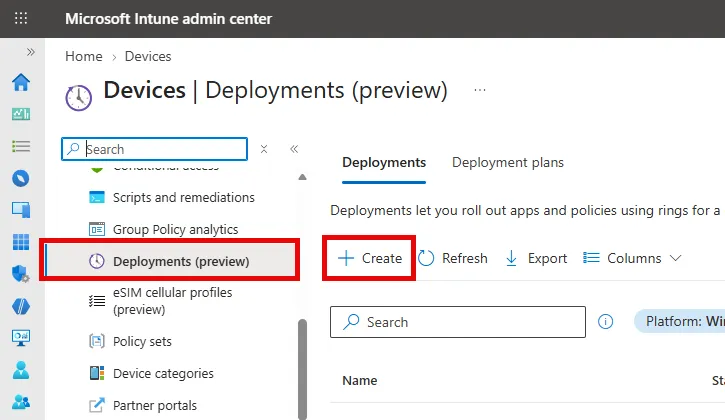The image size is (725, 420).
Task: Open All services list icon
Action: click(21, 146)
